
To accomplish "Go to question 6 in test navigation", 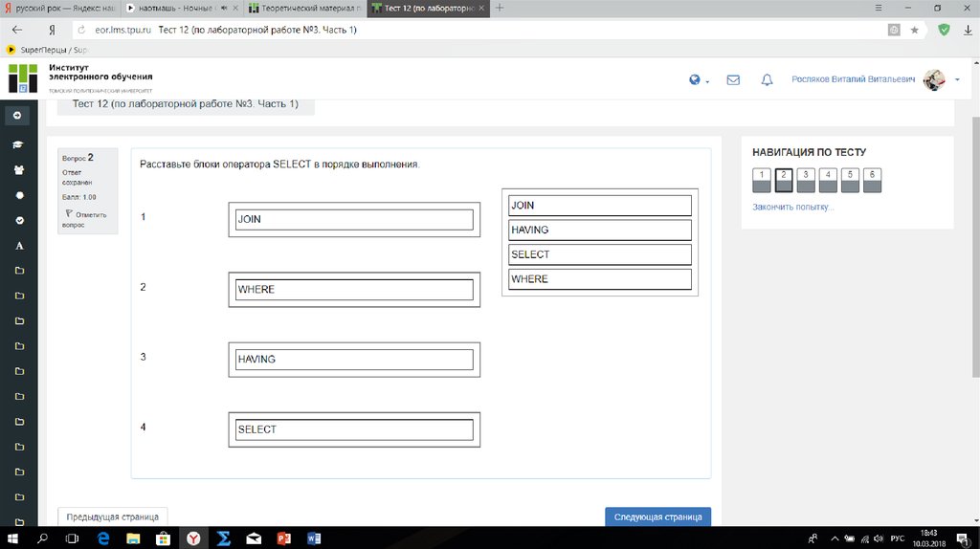I will pos(873,181).
